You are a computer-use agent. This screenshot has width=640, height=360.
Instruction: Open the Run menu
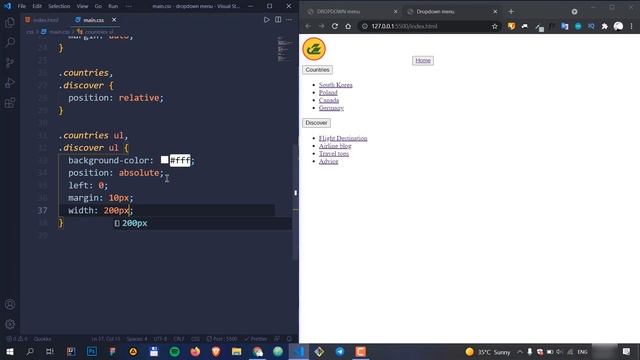click(113, 6)
